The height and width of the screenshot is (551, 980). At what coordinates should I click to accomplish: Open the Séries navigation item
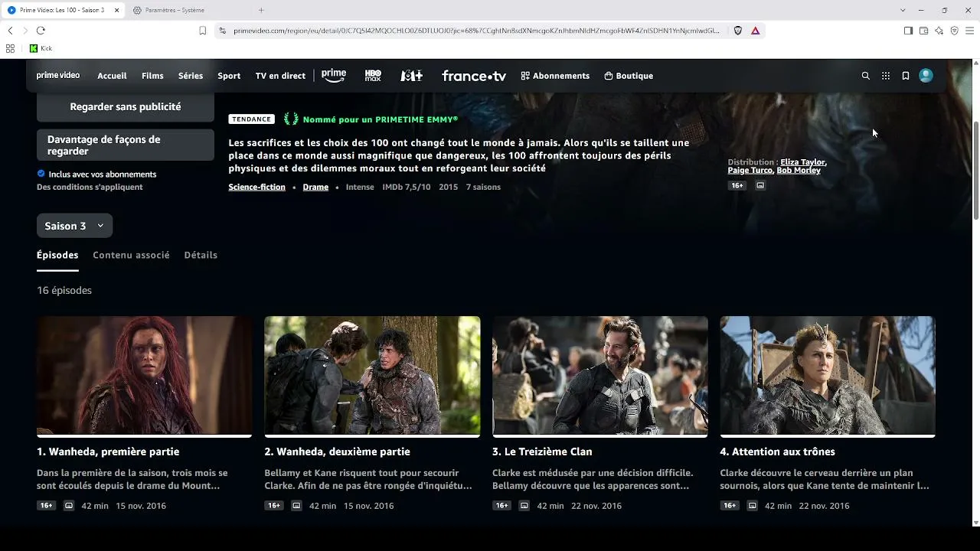(191, 76)
